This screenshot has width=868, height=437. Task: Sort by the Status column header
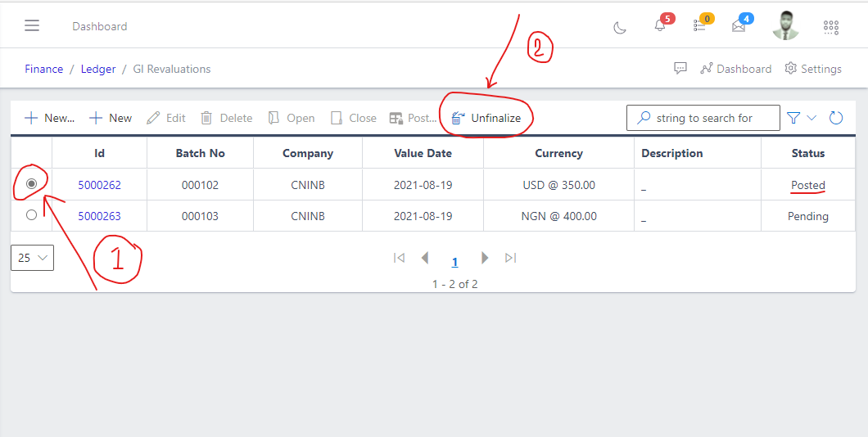[808, 153]
